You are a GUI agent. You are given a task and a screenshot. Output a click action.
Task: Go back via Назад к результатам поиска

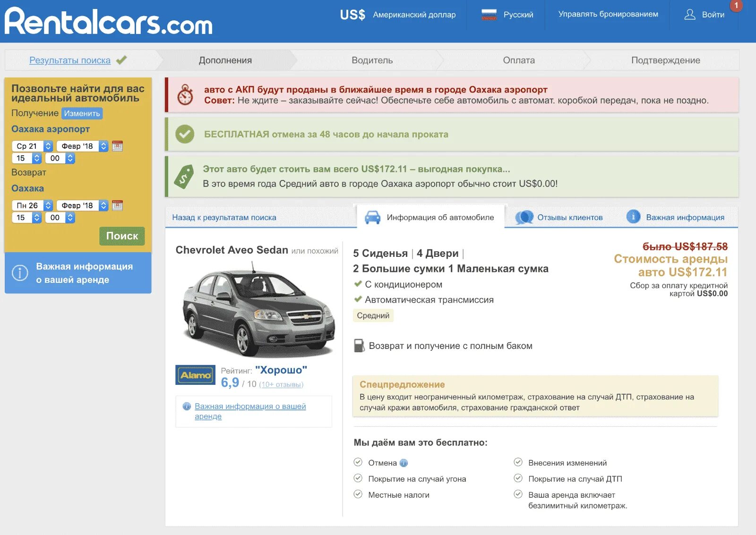point(224,217)
